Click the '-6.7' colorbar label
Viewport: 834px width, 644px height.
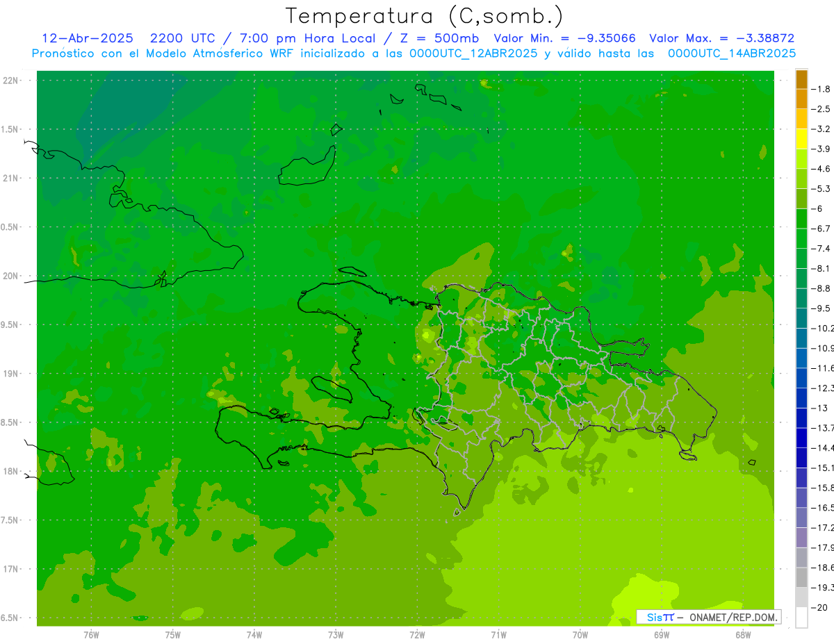click(821, 229)
